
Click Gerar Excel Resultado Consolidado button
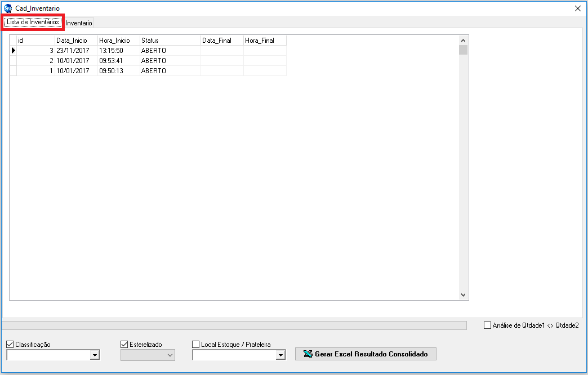point(366,354)
